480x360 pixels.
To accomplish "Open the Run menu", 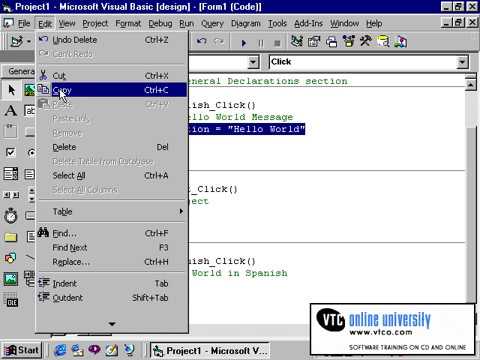I will (186, 23).
